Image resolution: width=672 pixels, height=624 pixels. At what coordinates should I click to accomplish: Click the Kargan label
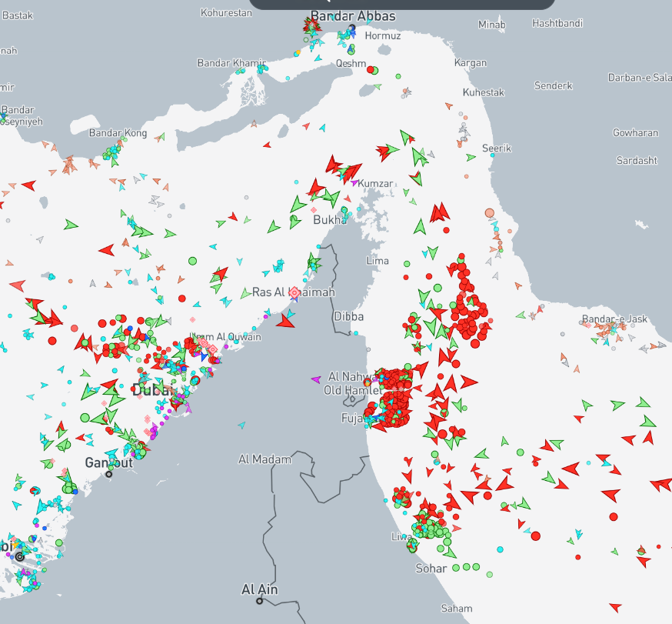[x=470, y=63]
